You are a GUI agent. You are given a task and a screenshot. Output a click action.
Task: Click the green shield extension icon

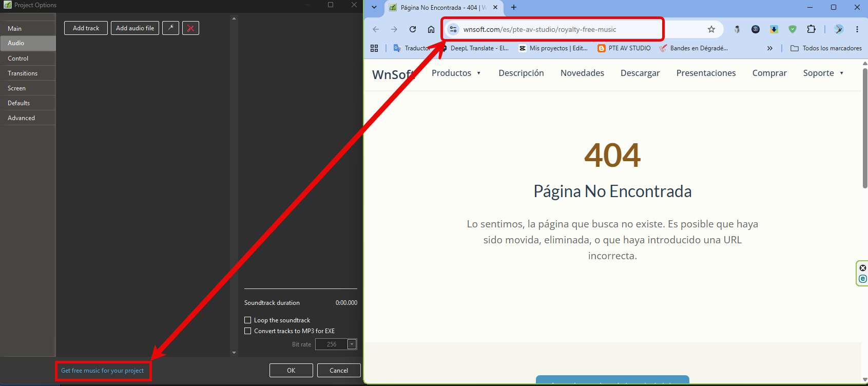pos(793,29)
